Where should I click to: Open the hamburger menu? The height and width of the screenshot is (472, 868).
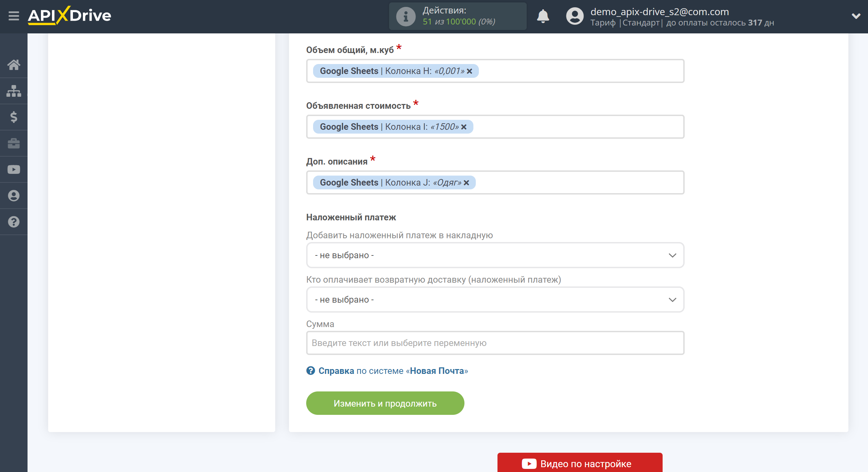[x=14, y=16]
